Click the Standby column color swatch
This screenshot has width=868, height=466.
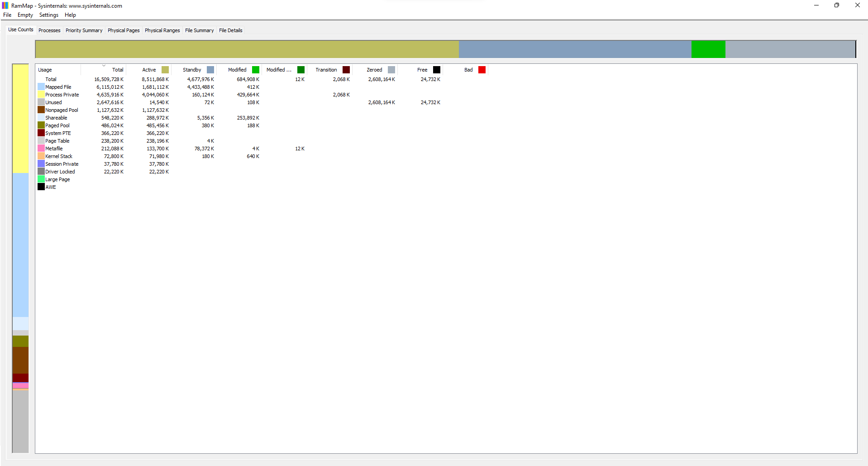click(x=210, y=70)
